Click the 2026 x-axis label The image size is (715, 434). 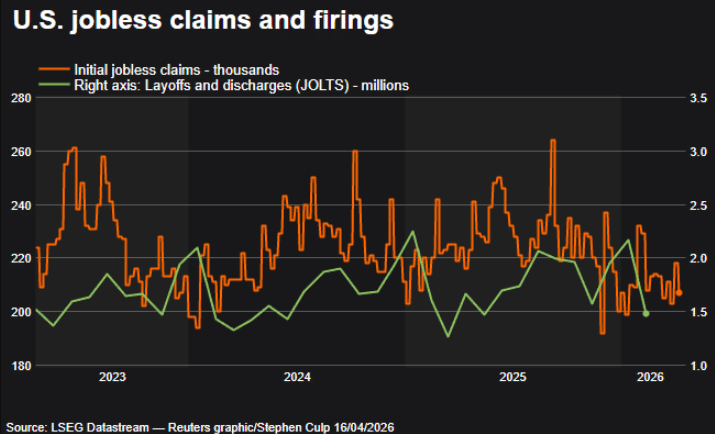650,377
